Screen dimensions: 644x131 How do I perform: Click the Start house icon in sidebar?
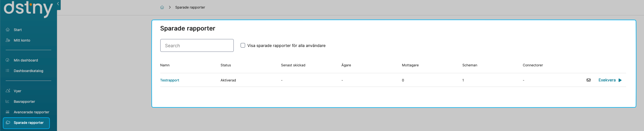8,30
